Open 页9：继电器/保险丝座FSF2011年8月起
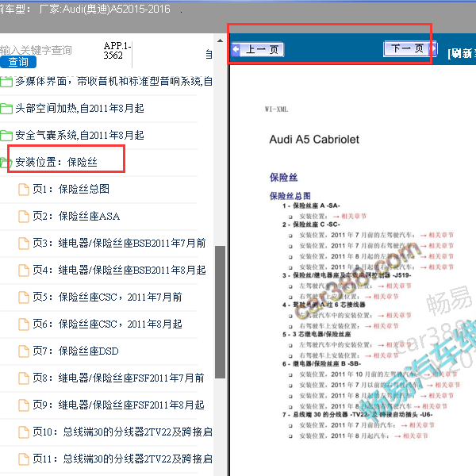The width and height of the screenshot is (476, 476). pos(118,405)
